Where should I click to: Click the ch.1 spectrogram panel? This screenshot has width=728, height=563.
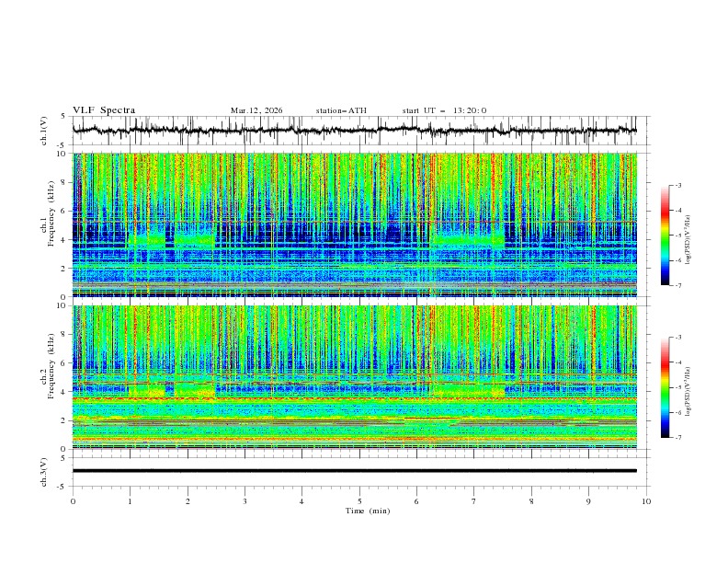pyautogui.click(x=354, y=224)
